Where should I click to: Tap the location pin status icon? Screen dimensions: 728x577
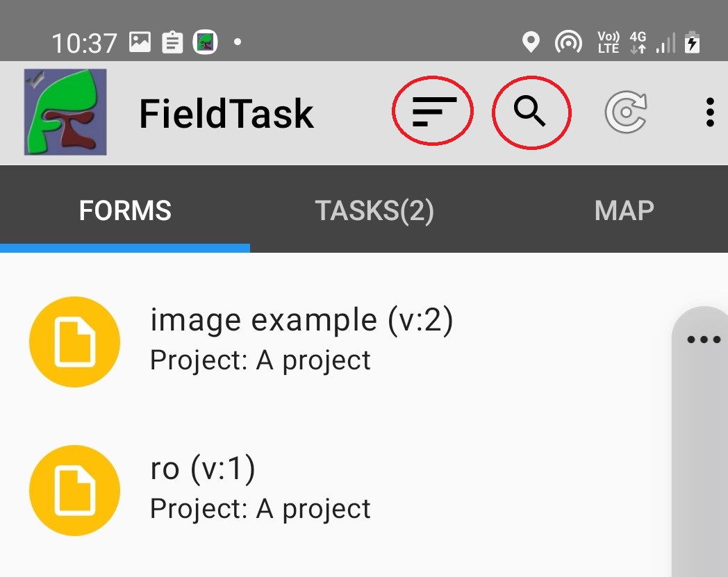click(531, 43)
